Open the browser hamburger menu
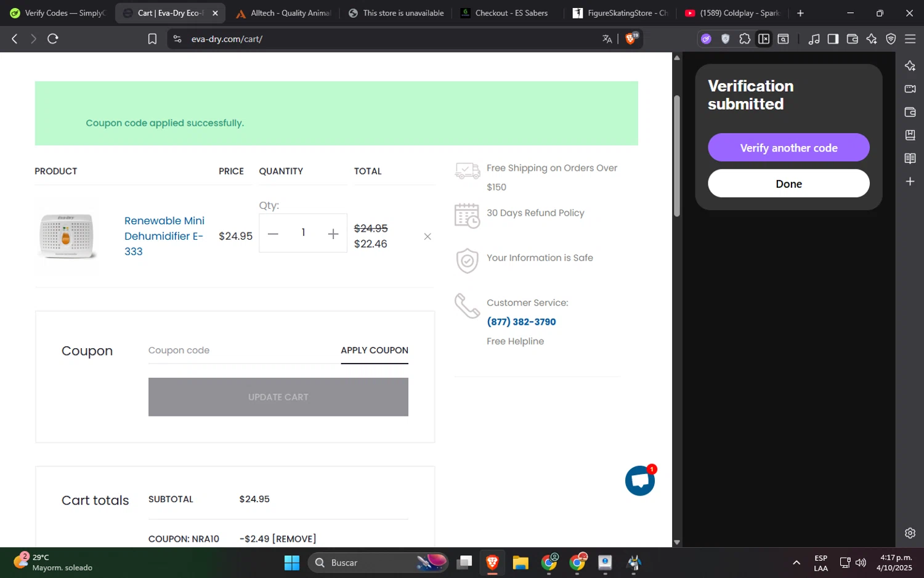The image size is (924, 578). (910, 39)
